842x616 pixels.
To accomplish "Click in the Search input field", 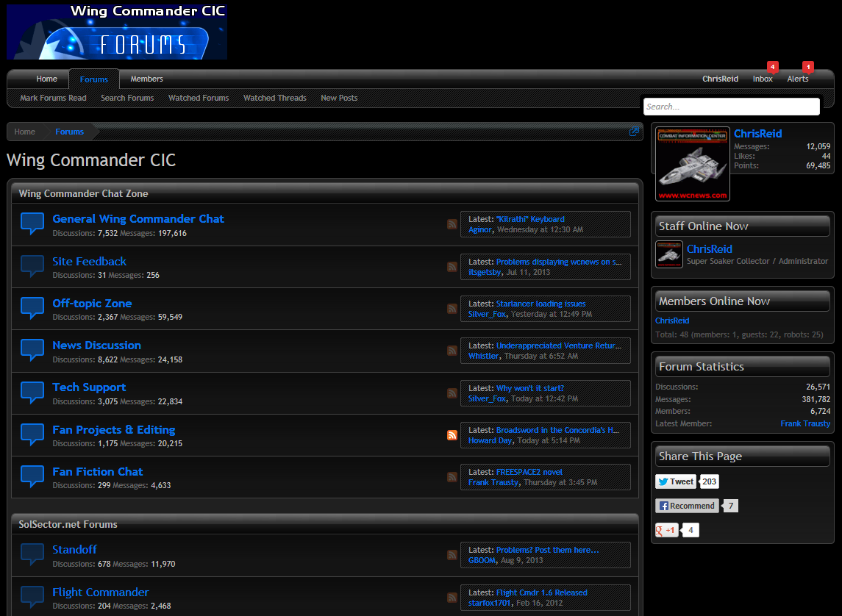I will (x=731, y=107).
